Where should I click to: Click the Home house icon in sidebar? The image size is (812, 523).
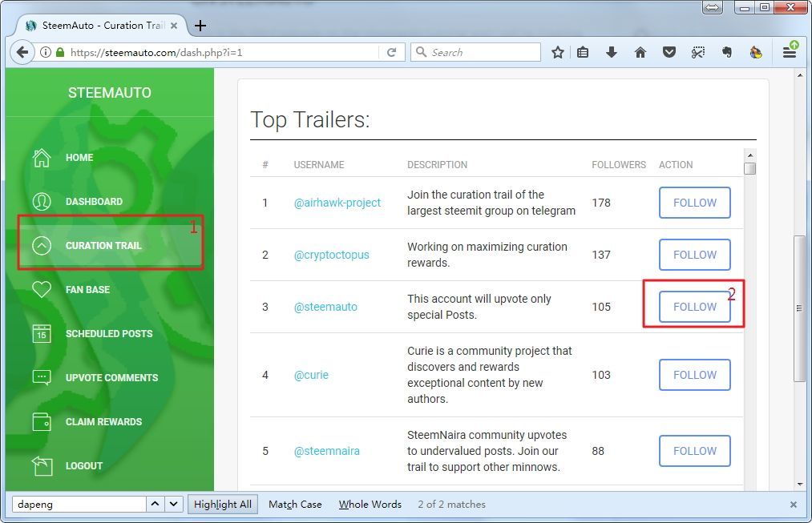point(42,158)
